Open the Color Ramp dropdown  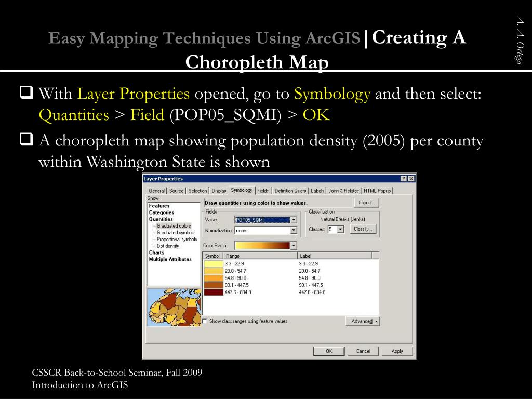[x=294, y=245]
